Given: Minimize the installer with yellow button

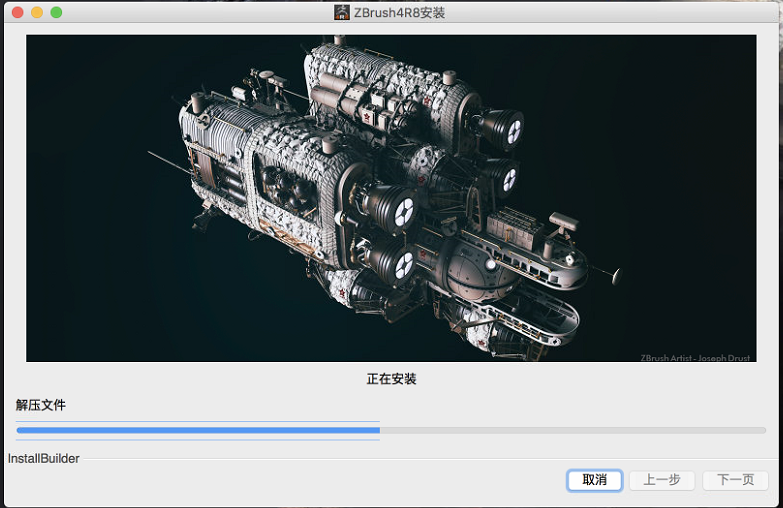Looking at the screenshot, I should tap(37, 12).
